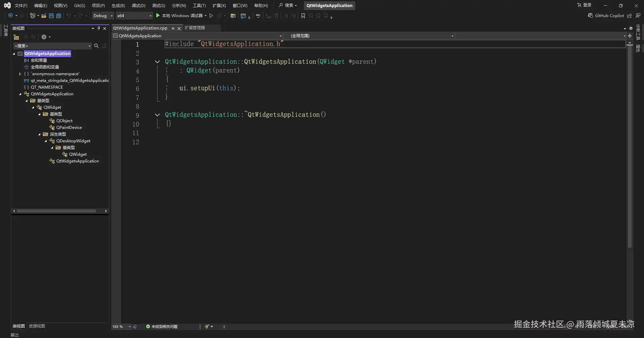This screenshot has width=644, height=338.
Task: Select the QPaintDevice class tree item
Action: click(x=69, y=128)
